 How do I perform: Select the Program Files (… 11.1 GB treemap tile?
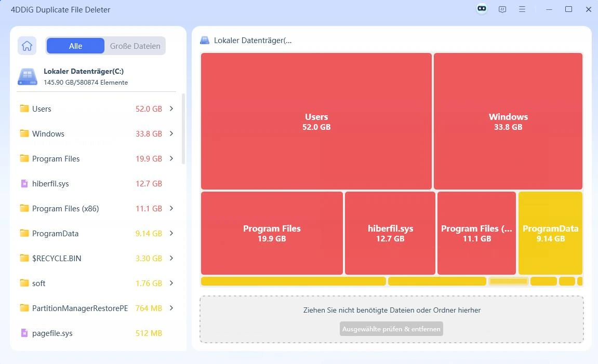coord(477,233)
